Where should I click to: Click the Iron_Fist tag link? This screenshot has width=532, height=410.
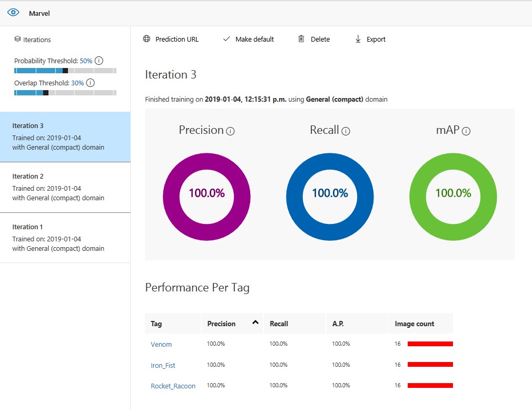point(163,365)
